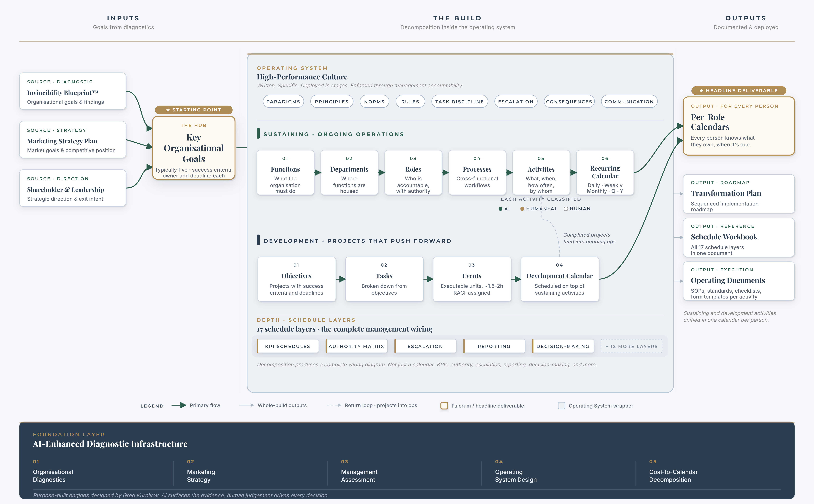Click the SUSTAINING · ONGOING OPERATIONS heading
Image resolution: width=814 pixels, height=504 pixels.
tap(334, 134)
